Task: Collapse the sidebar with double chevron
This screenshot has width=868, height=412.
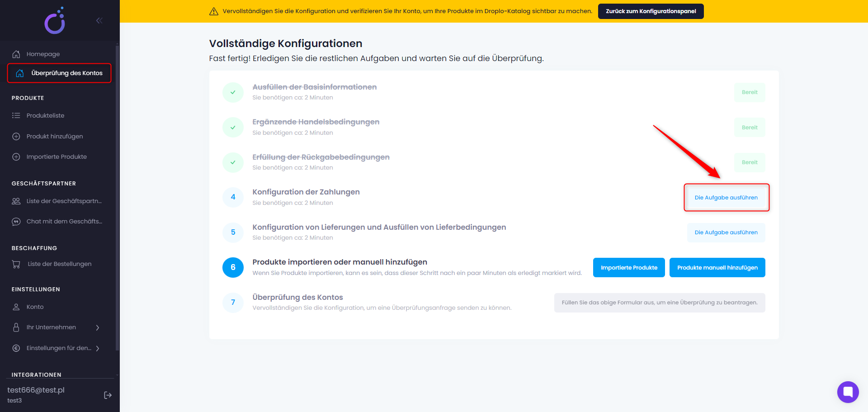Action: tap(99, 20)
